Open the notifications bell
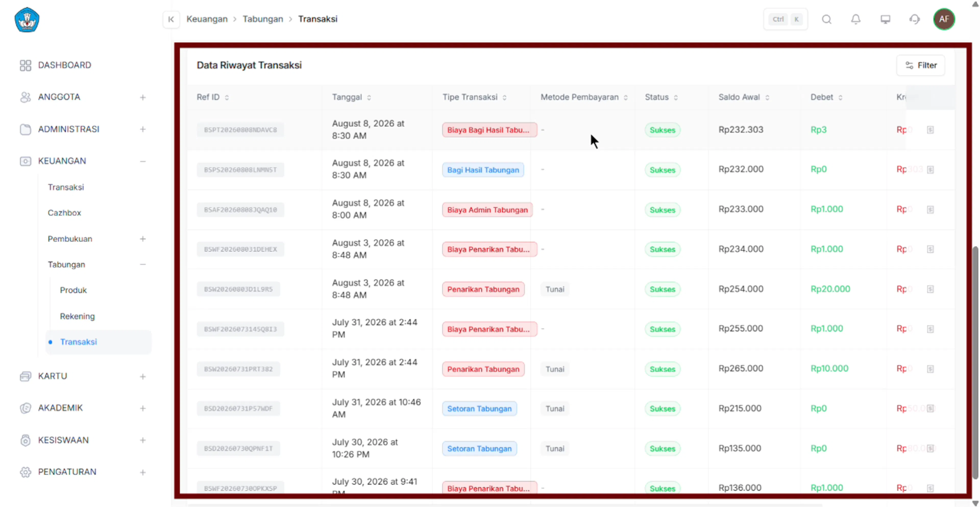980x507 pixels. coord(856,19)
